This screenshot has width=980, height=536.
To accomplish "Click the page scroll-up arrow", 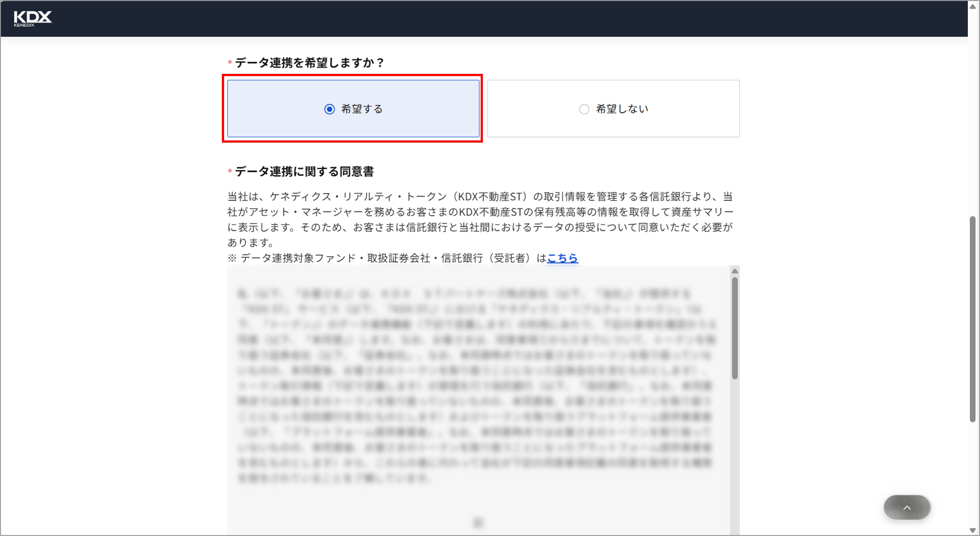I will coord(973,6).
